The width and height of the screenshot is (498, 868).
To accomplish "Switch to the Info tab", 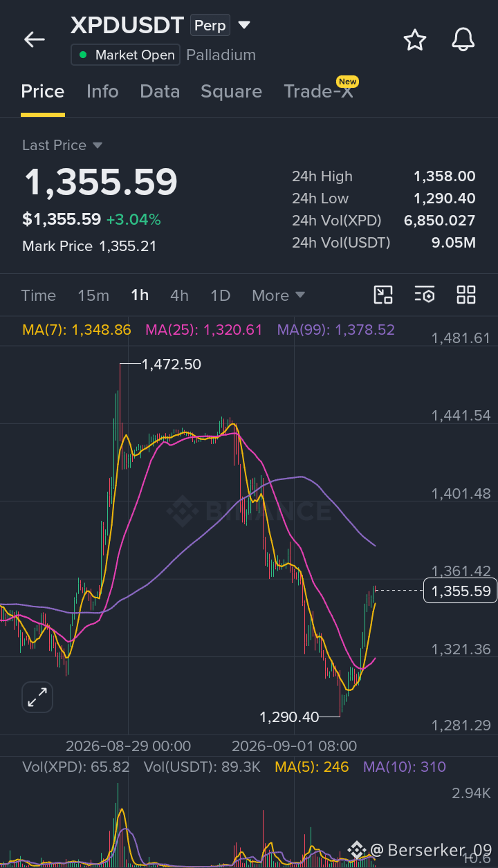I will 102,91.
